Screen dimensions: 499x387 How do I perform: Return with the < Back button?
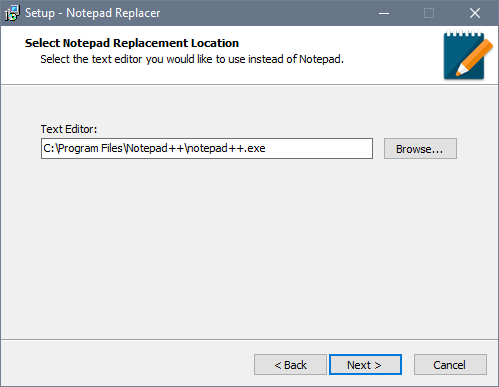pos(290,365)
